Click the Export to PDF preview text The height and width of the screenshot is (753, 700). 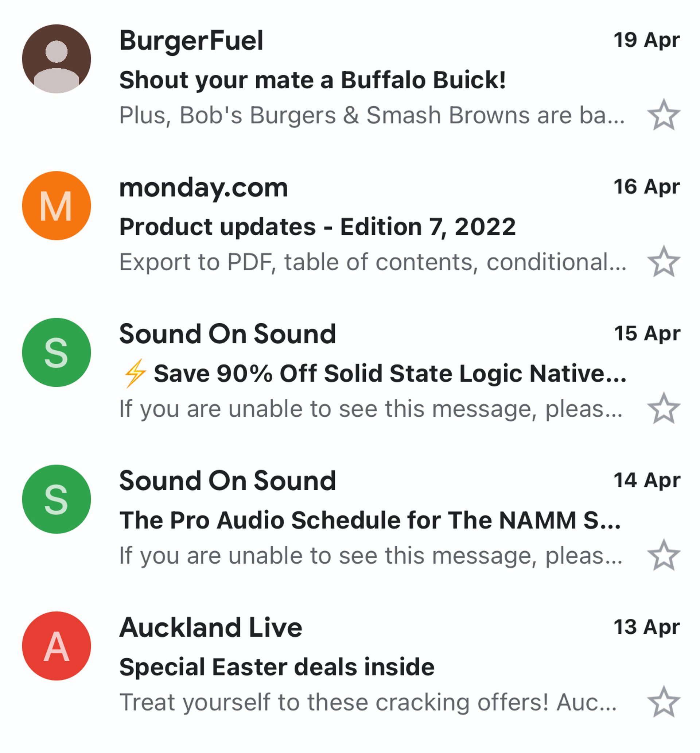[372, 262]
